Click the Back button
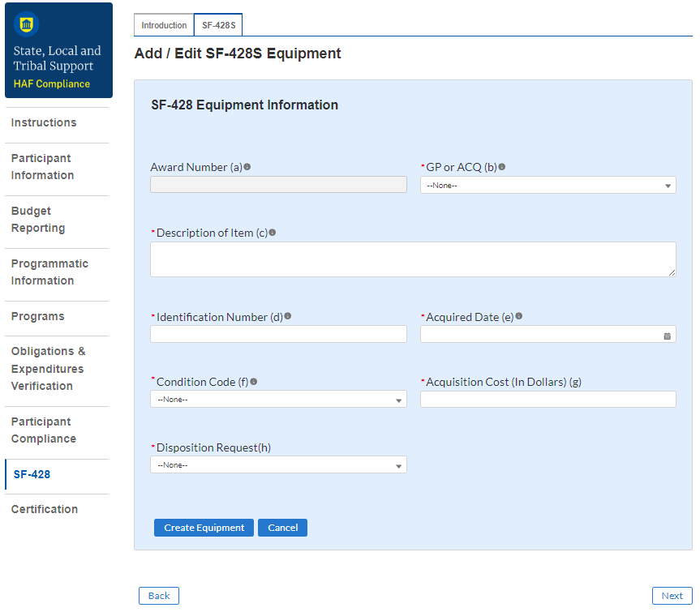Screen dimensions: 700x612 pos(159,596)
